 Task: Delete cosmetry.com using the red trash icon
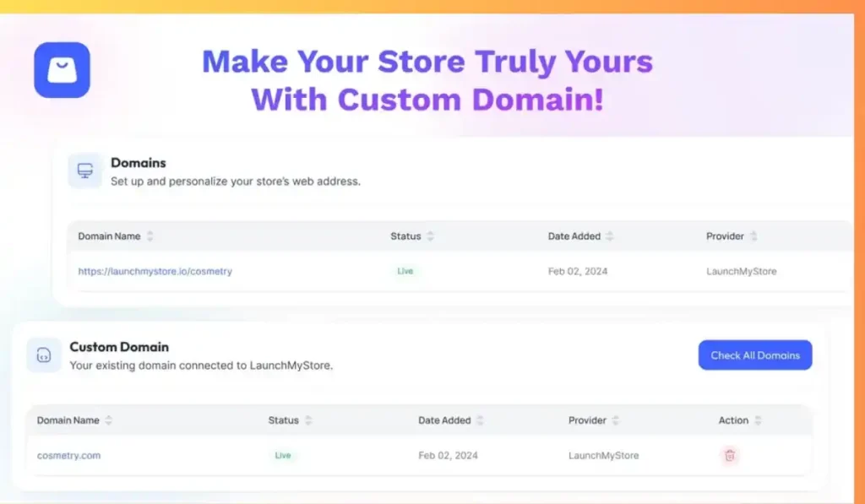coord(730,456)
